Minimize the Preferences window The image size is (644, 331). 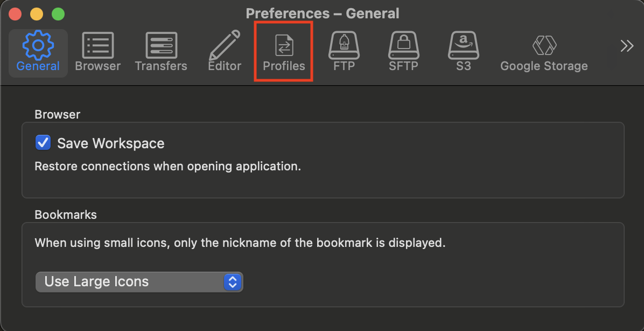36,13
